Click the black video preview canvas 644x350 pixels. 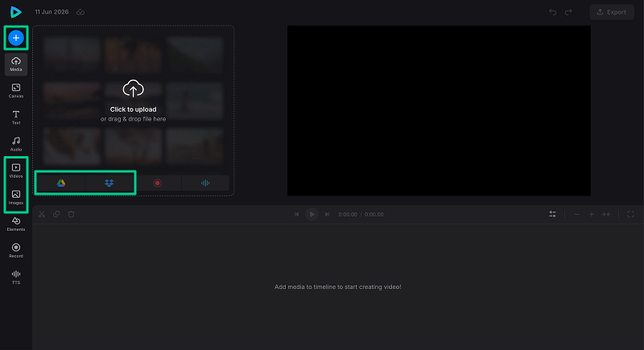pos(439,111)
